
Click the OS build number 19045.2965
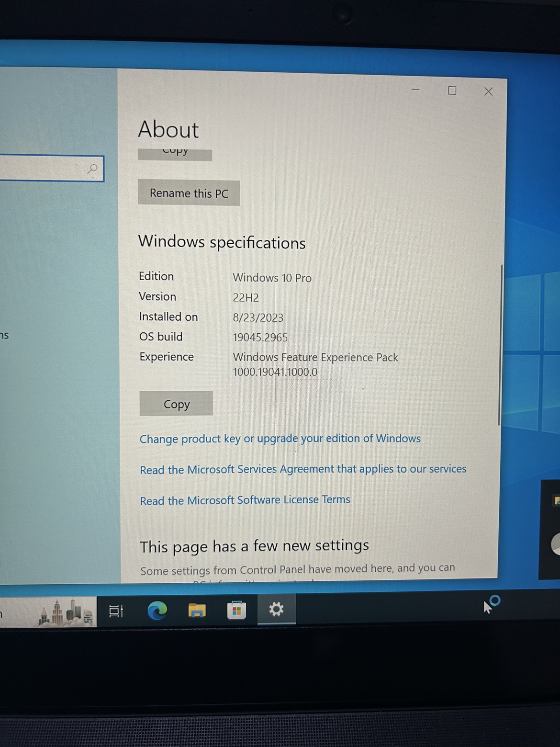pos(260,338)
